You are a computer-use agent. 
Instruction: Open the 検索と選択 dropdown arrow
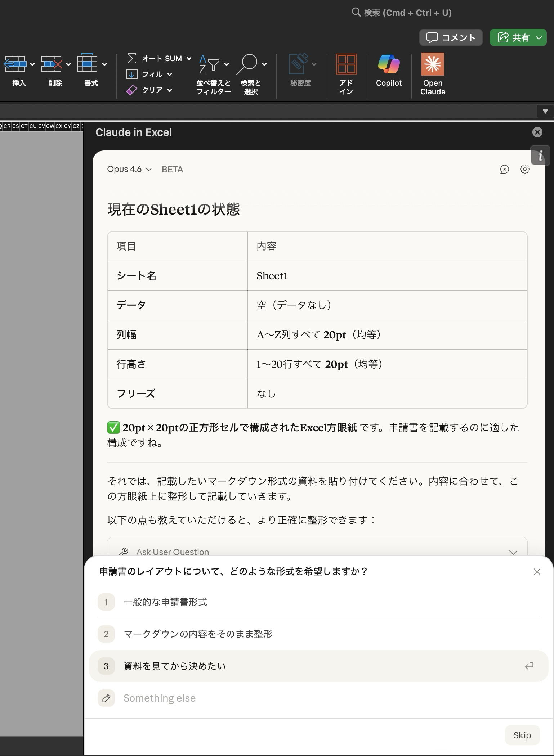click(x=264, y=64)
